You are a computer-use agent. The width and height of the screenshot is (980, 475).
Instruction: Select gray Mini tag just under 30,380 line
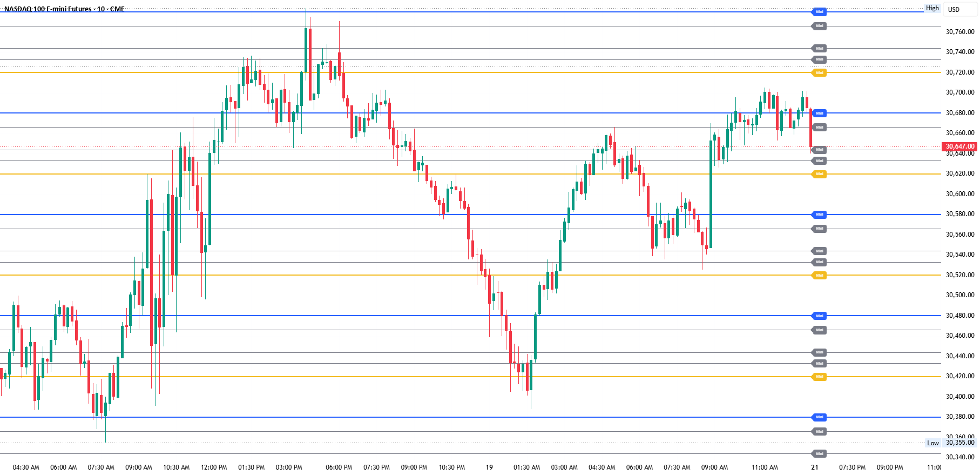819,432
